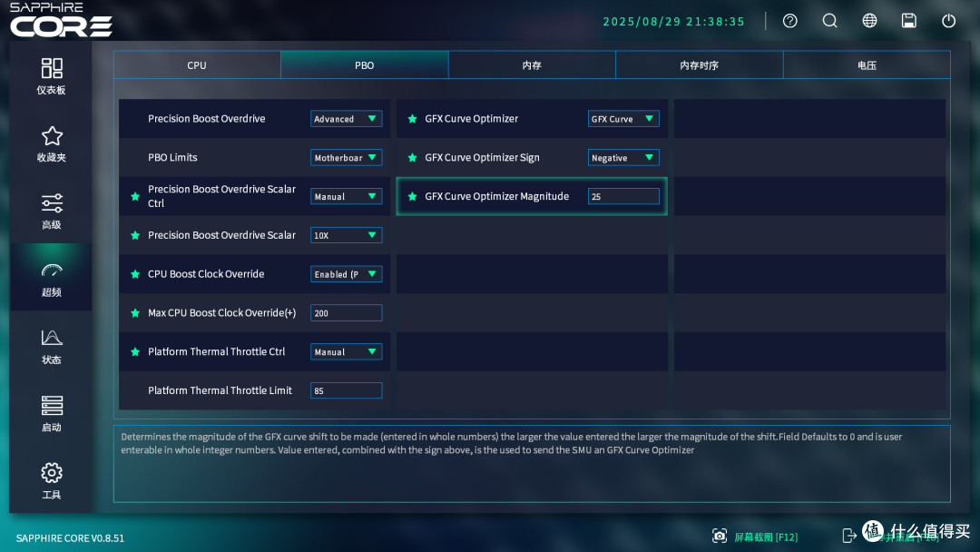This screenshot has width=980, height=552.
Task: Toggle favorite star for GFX Curve Optimizer
Action: point(413,119)
